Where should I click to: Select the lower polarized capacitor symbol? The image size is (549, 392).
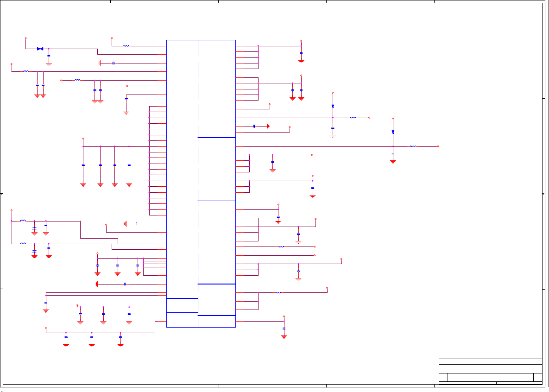click(x=34, y=251)
